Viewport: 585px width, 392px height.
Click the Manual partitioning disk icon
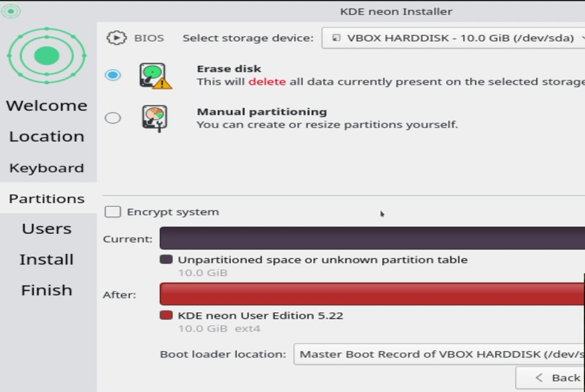(154, 119)
